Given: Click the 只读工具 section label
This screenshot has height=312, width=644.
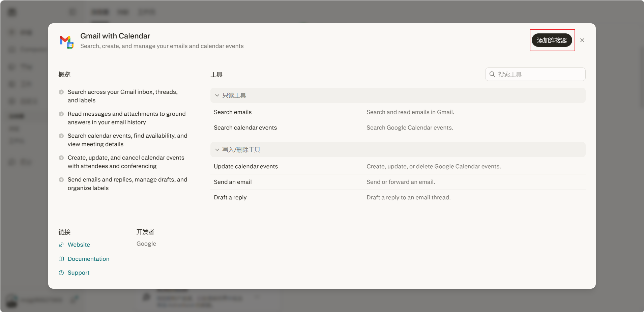Looking at the screenshot, I should [x=234, y=95].
